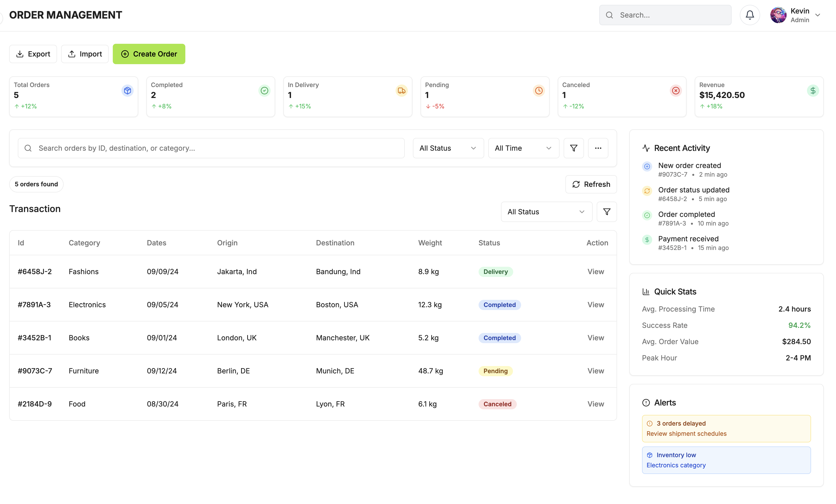Click the Create Order button
The height and width of the screenshot is (504, 836).
(x=149, y=54)
